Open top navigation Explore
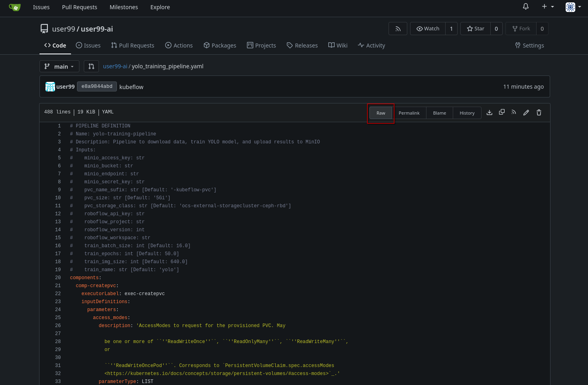This screenshot has width=588, height=385. tap(160, 7)
